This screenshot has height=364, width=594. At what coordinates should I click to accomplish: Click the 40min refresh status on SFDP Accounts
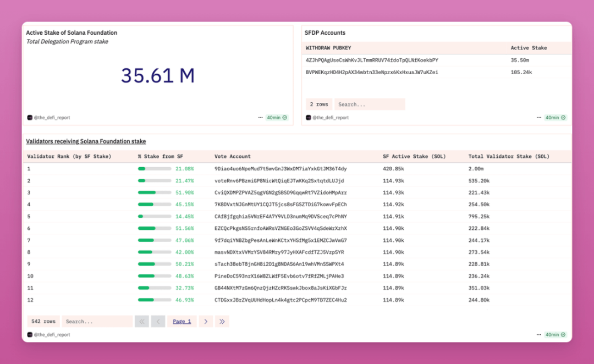[555, 118]
